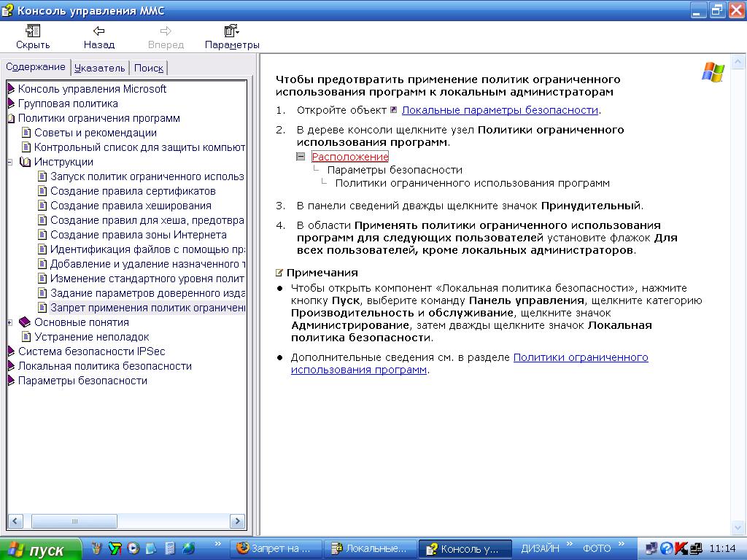Click the topic pane scroll-down arrow
The width and height of the screenshot is (747, 560).
738,528
